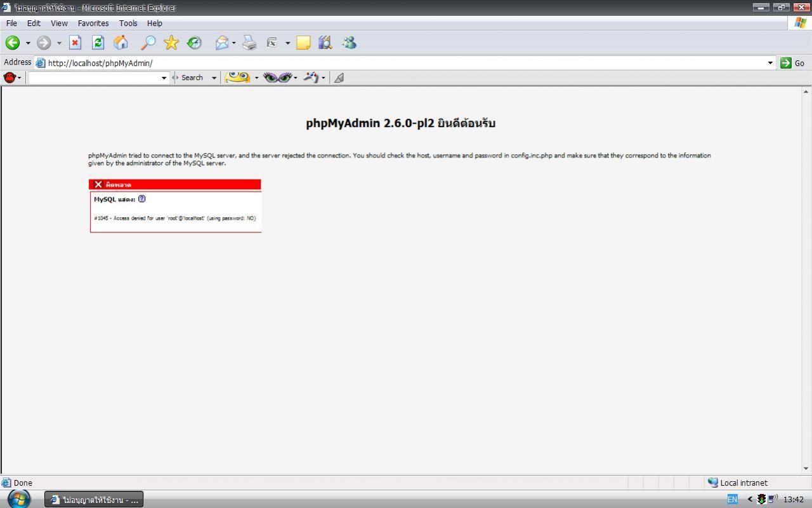Image resolution: width=812 pixels, height=508 pixels.
Task: Click the traffic light tray icon
Action: coord(761,500)
